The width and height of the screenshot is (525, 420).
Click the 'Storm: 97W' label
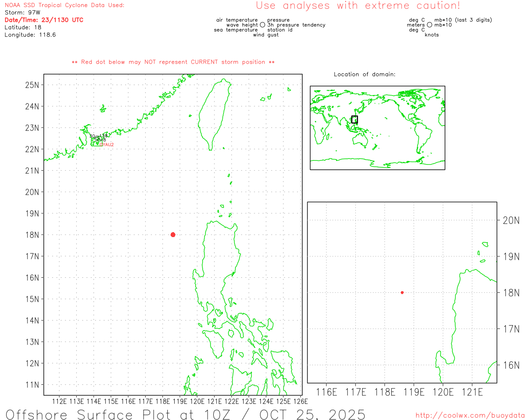coord(23,13)
